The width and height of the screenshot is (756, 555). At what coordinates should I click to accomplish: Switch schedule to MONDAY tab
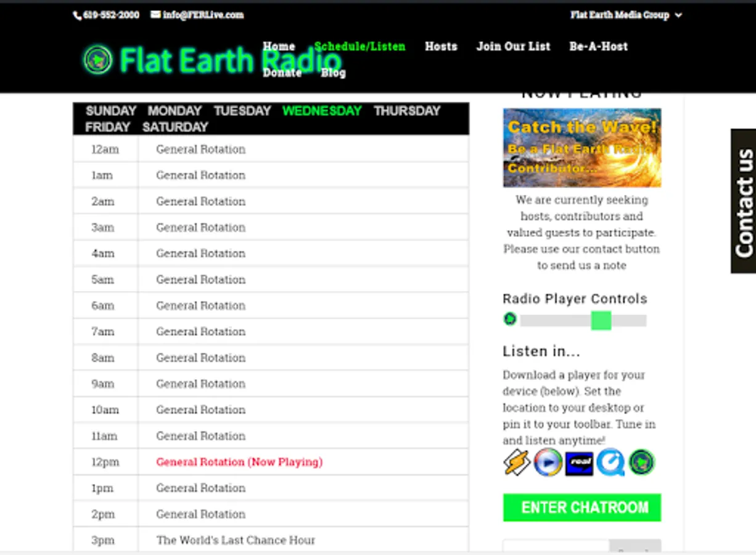point(175,111)
